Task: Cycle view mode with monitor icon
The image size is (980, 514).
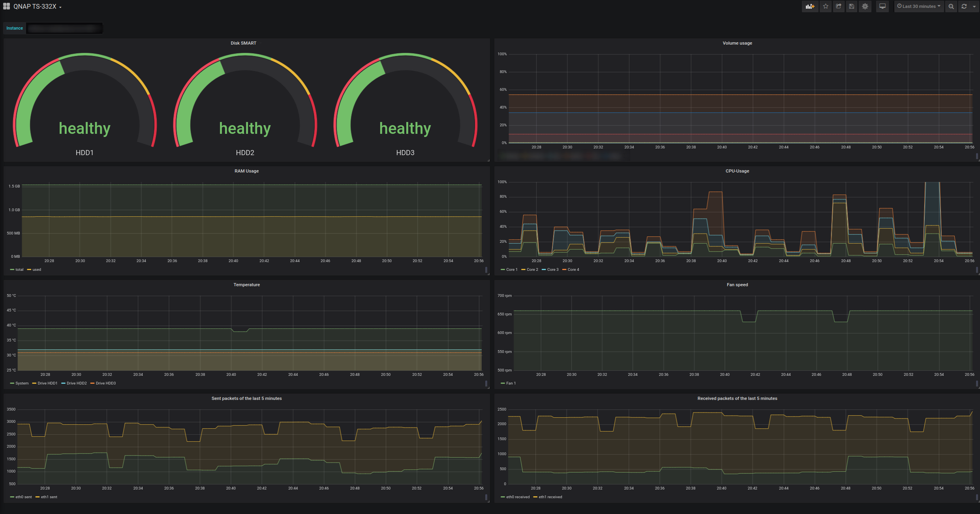Action: [x=882, y=6]
